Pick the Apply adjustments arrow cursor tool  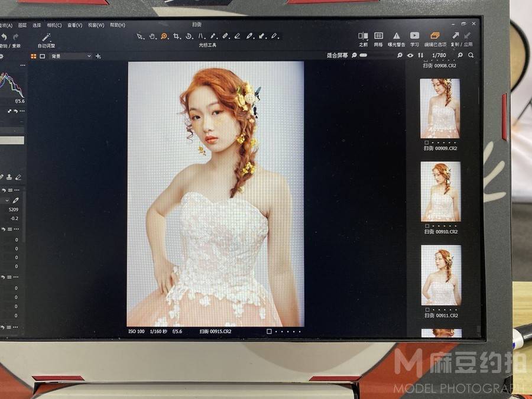[x=262, y=36]
